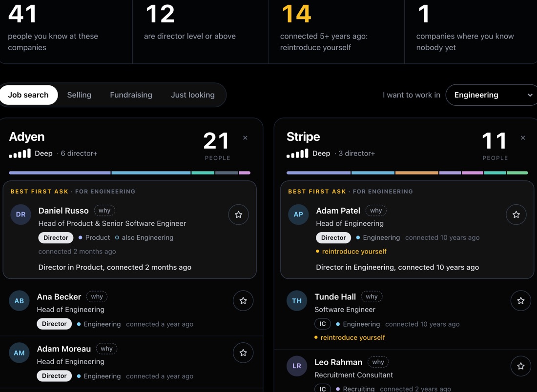Click the Daniel Russo name

pyautogui.click(x=63, y=211)
